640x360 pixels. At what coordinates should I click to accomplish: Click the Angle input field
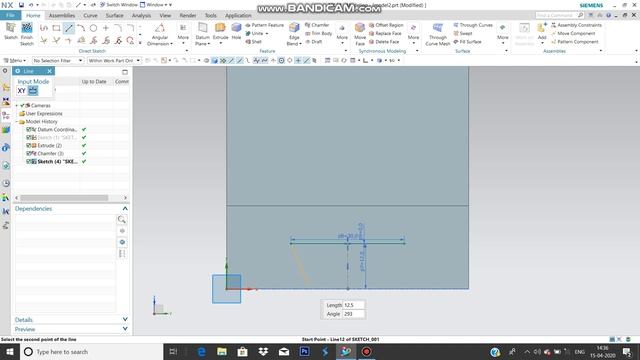(x=353, y=314)
